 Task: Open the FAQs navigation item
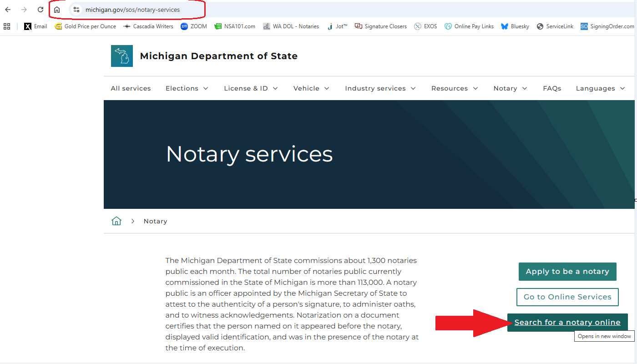click(552, 88)
